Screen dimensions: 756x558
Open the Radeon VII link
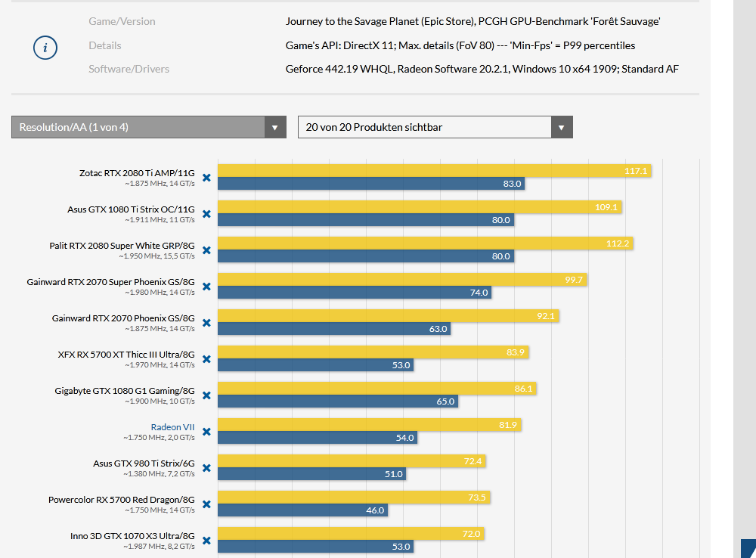[x=172, y=427]
